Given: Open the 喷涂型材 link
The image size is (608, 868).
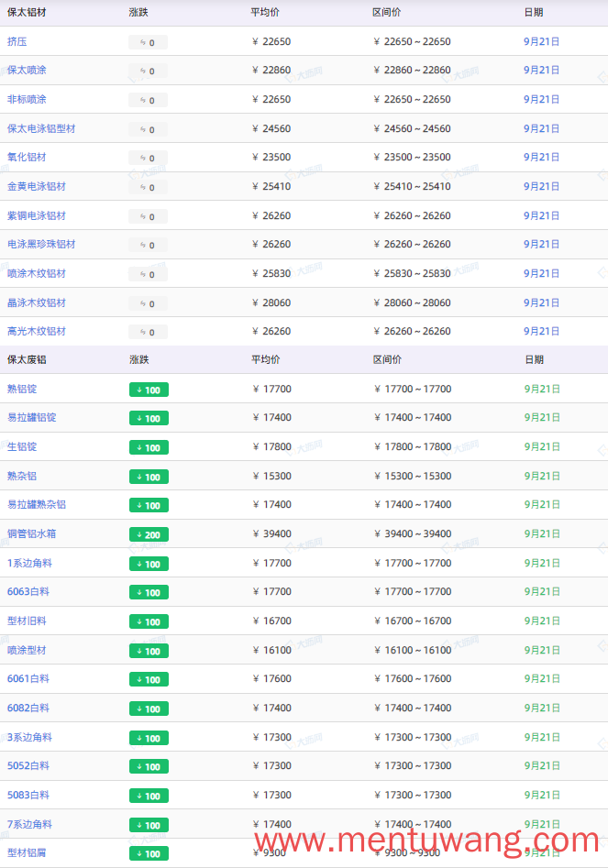Looking at the screenshot, I should pyautogui.click(x=27, y=650).
